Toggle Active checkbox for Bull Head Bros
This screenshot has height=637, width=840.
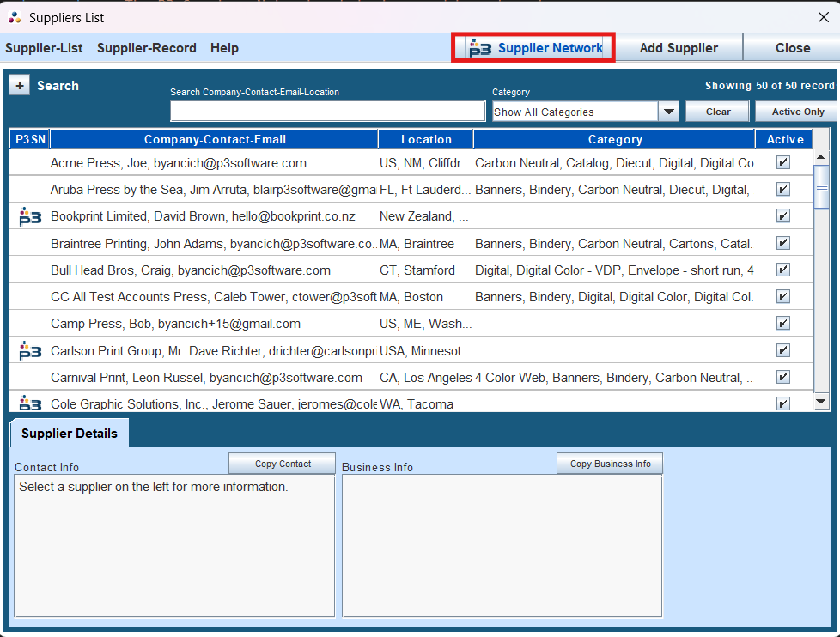[x=782, y=270]
